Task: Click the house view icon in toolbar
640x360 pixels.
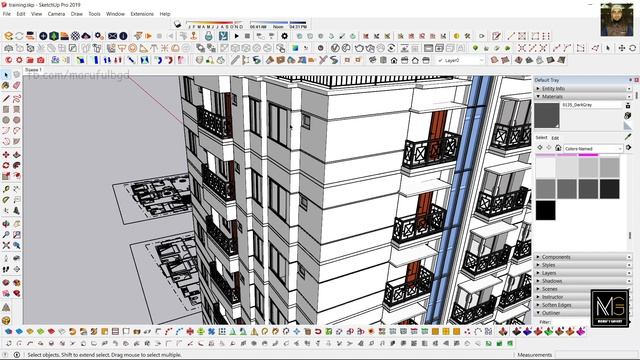Action: click(394, 60)
